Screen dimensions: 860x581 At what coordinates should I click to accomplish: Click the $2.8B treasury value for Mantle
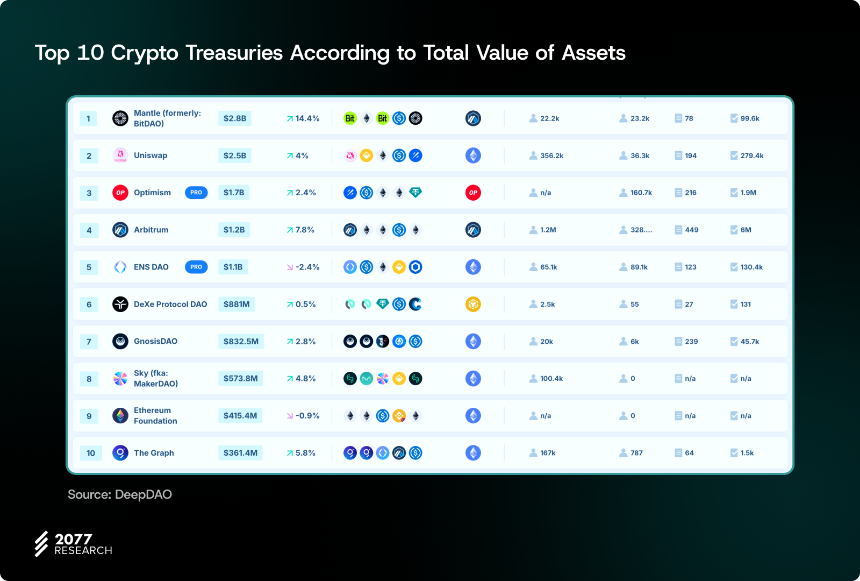click(235, 118)
